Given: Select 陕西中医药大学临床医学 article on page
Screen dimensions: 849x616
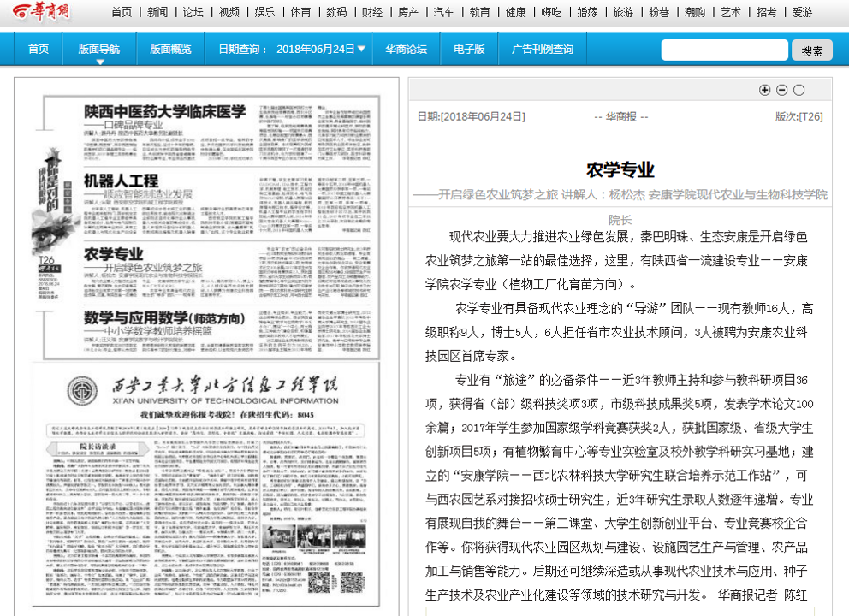Looking at the screenshot, I should click(x=228, y=133).
